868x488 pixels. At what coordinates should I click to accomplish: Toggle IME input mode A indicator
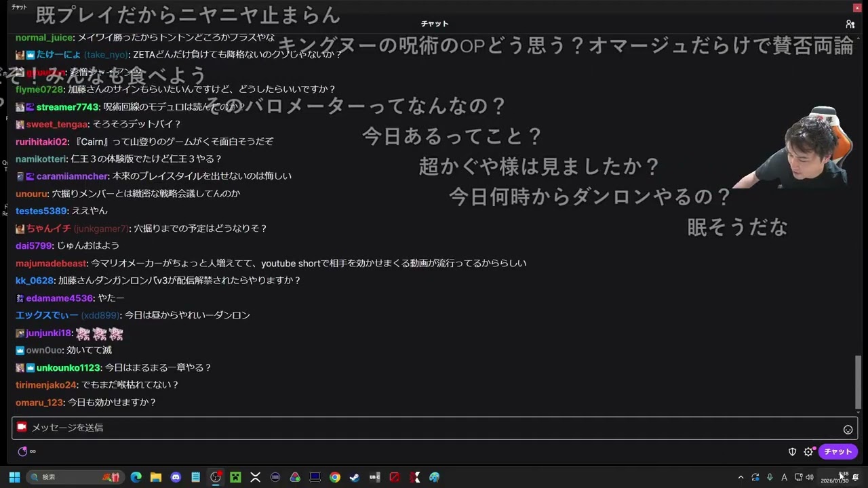[x=784, y=477]
